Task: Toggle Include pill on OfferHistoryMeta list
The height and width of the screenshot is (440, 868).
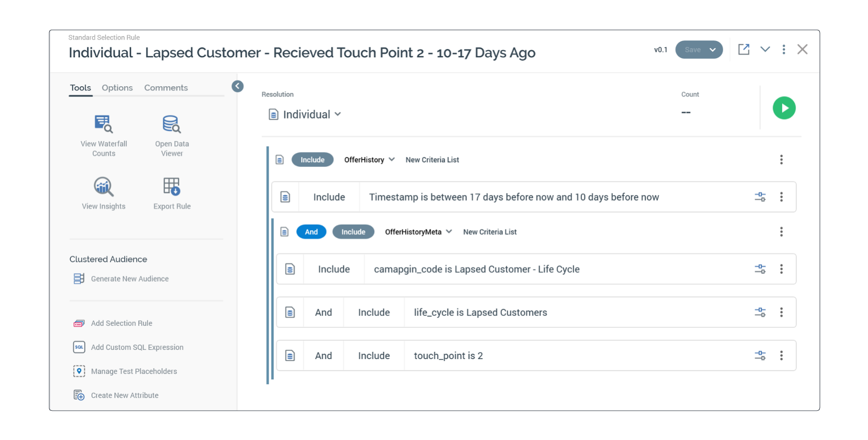Action: pyautogui.click(x=353, y=232)
